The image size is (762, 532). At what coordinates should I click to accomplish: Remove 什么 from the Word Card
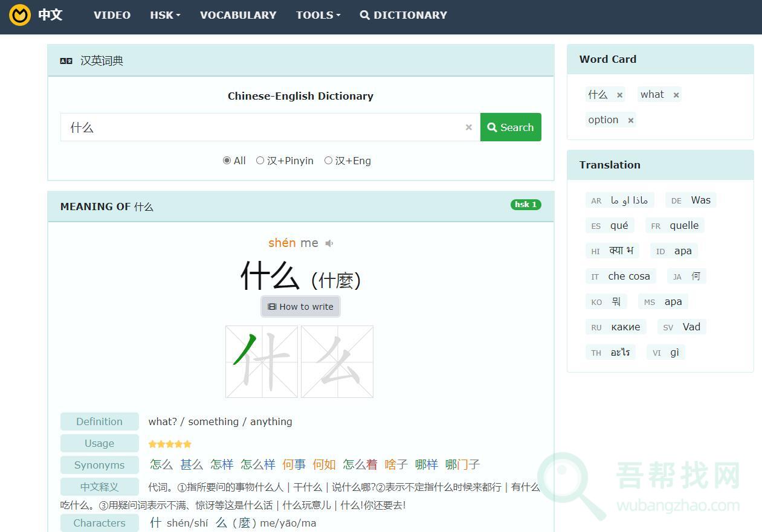[619, 95]
